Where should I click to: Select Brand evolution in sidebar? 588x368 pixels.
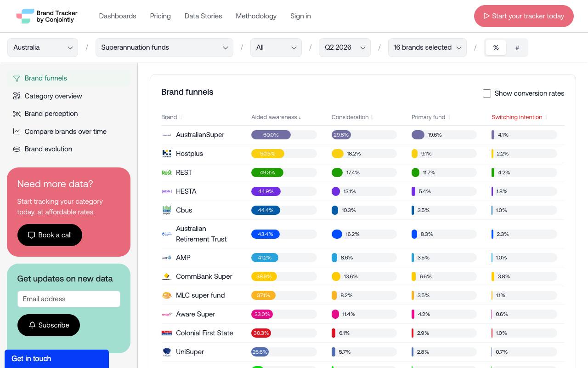click(69, 149)
